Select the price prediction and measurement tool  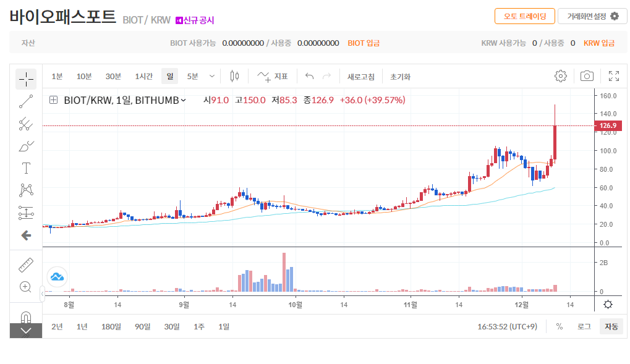tap(26, 213)
